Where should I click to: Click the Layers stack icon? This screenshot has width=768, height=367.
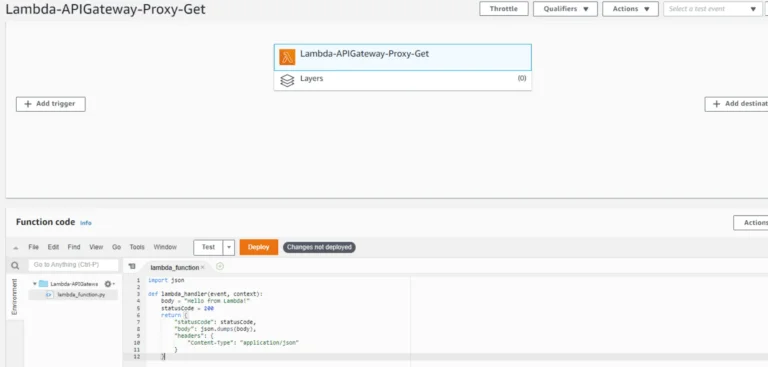(x=287, y=81)
